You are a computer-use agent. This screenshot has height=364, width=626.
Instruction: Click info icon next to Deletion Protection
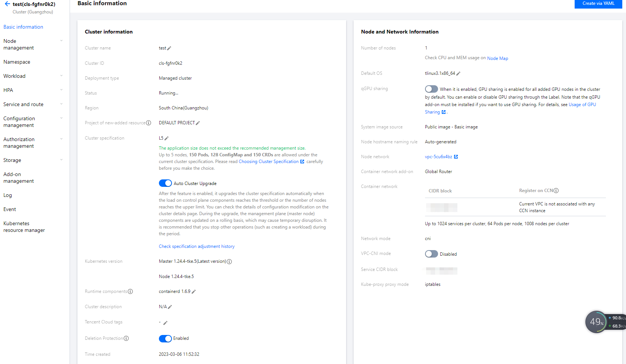pyautogui.click(x=126, y=338)
